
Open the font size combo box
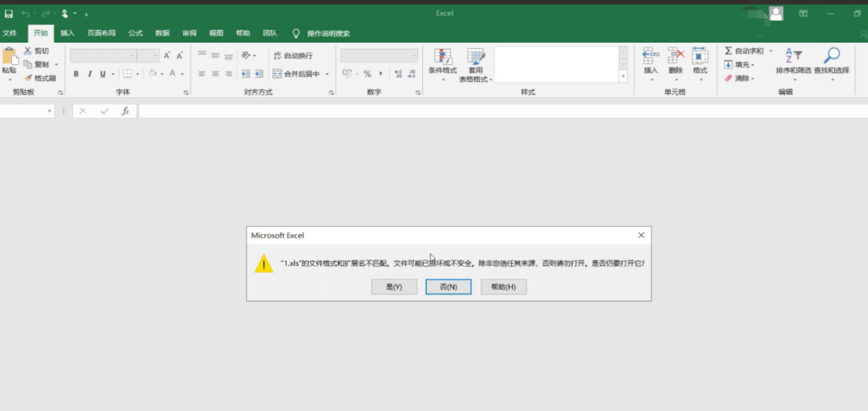coord(148,55)
